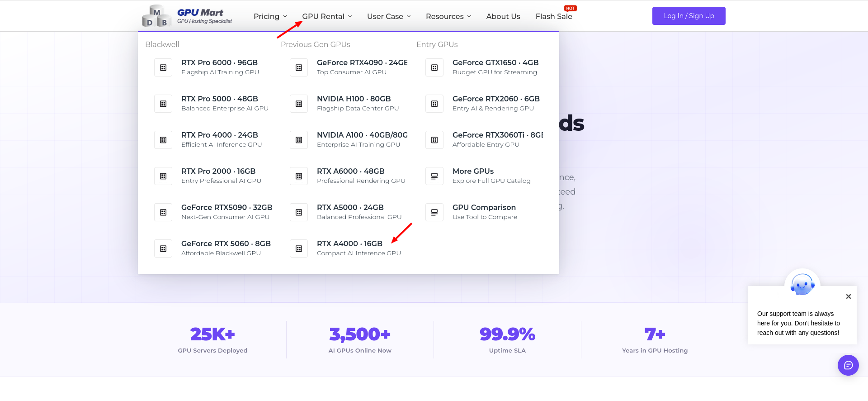Screen dimensions: 868x401
Task: Click the 7+ Years in GPU Hosting stat
Action: 655,340
